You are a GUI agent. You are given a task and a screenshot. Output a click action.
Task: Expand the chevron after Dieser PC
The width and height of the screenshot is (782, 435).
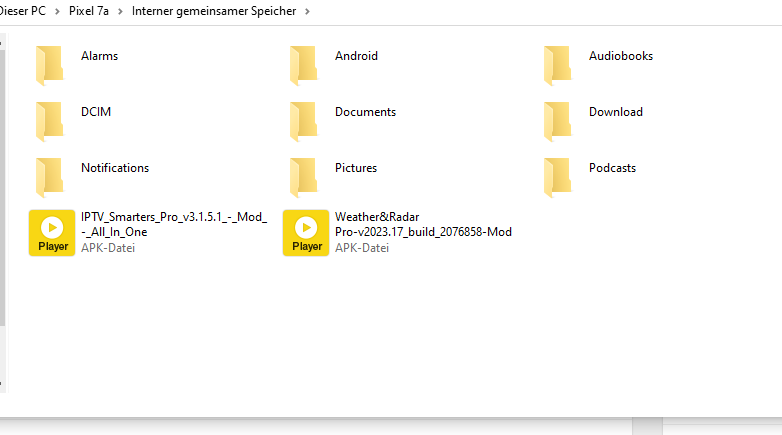point(57,11)
